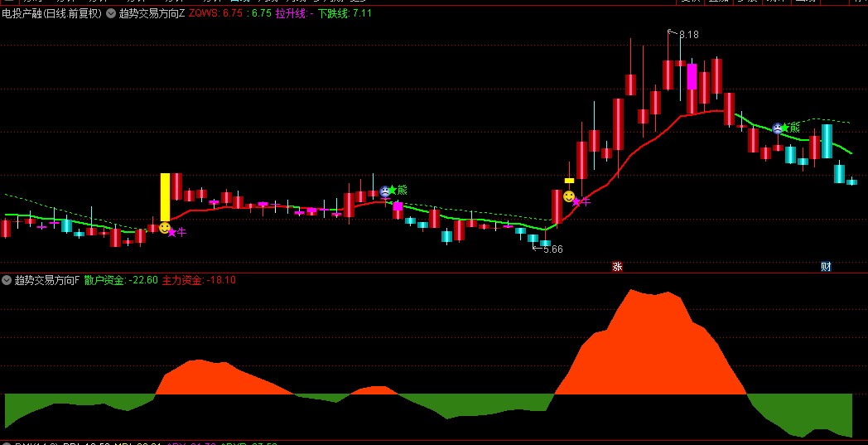Click the smiley face under tall yellow bar
Screen dimensions: 868x445
coord(165,228)
